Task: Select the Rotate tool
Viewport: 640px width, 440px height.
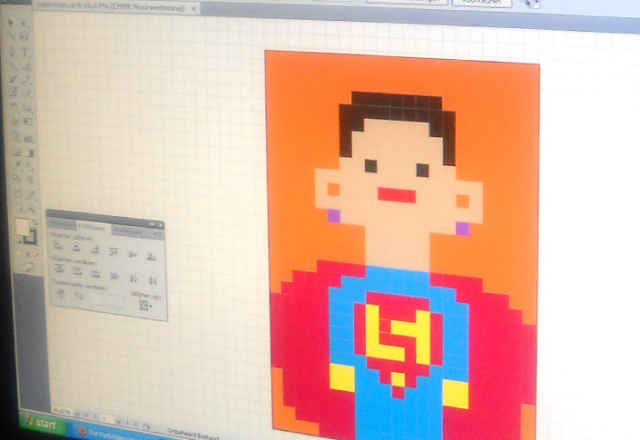Action: (x=13, y=108)
